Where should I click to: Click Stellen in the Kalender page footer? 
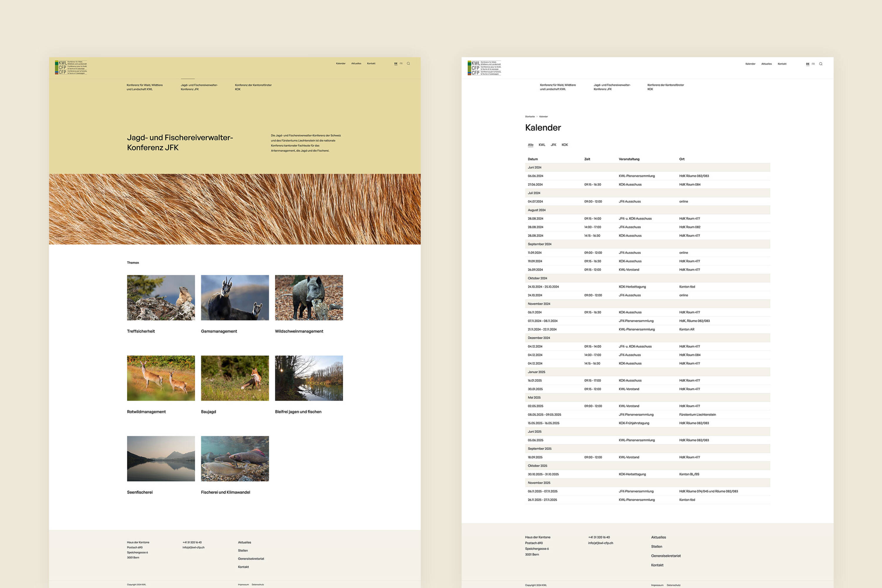click(657, 547)
